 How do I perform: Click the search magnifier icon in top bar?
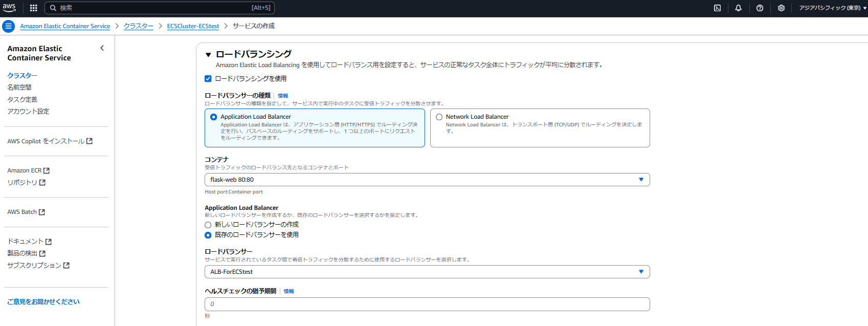pyautogui.click(x=53, y=8)
